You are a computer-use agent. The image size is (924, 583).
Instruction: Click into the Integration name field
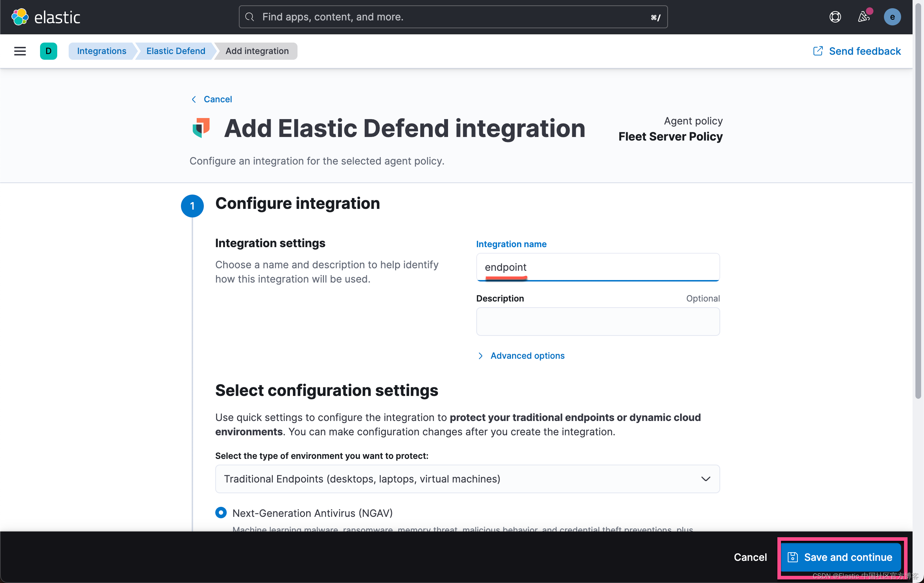pos(598,267)
